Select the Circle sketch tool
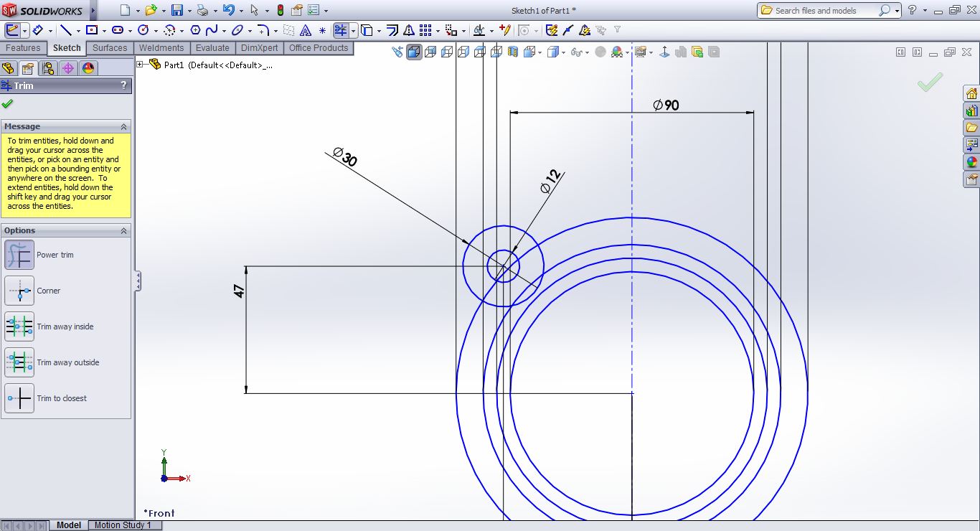This screenshot has height=531, width=980. 143,29
